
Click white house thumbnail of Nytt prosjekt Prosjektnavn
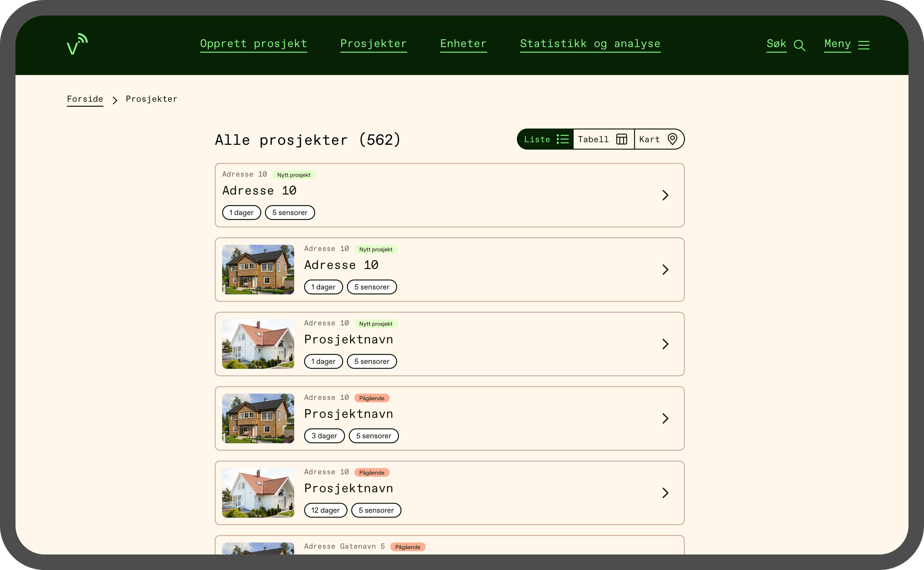258,344
